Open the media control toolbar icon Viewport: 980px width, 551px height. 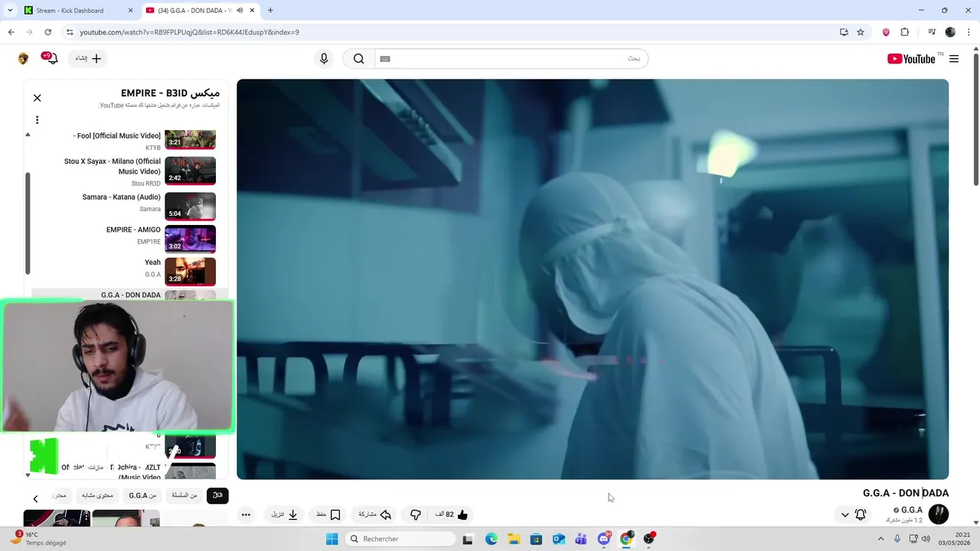point(932,32)
